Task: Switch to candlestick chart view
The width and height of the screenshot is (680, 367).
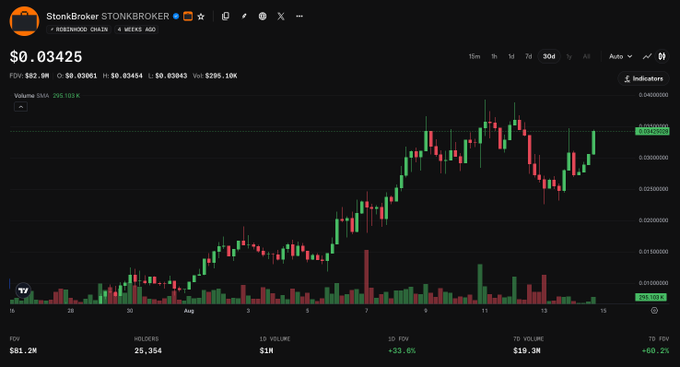Action: pyautogui.click(x=662, y=56)
